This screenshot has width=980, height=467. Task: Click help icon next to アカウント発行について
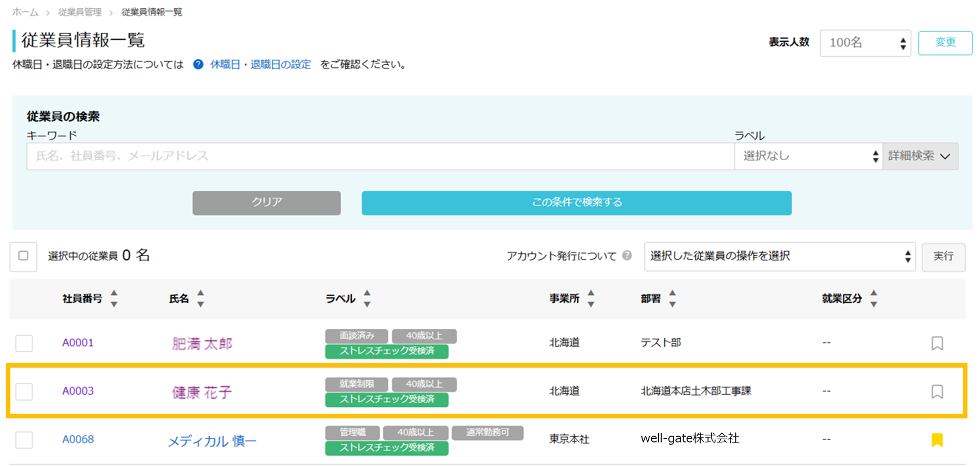point(627,255)
